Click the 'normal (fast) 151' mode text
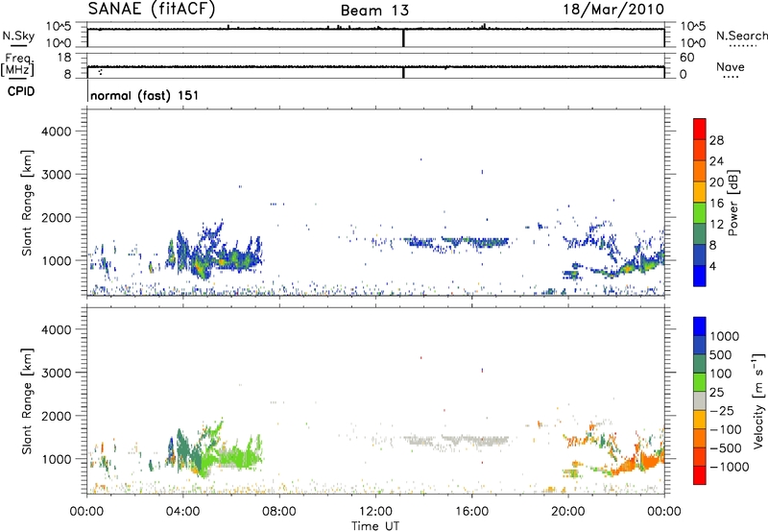 click(x=145, y=95)
